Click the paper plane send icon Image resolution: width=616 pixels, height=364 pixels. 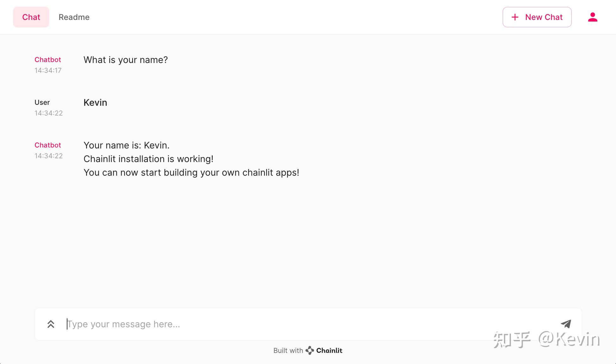coord(566,324)
